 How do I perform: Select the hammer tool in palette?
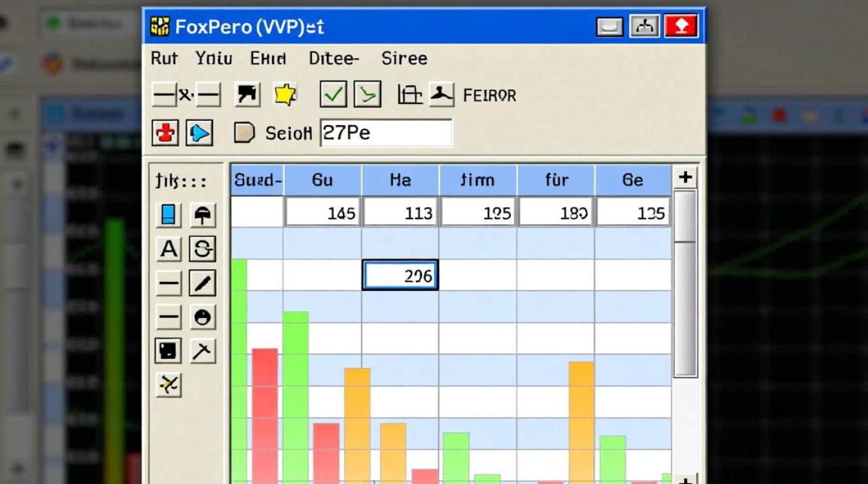click(202, 351)
